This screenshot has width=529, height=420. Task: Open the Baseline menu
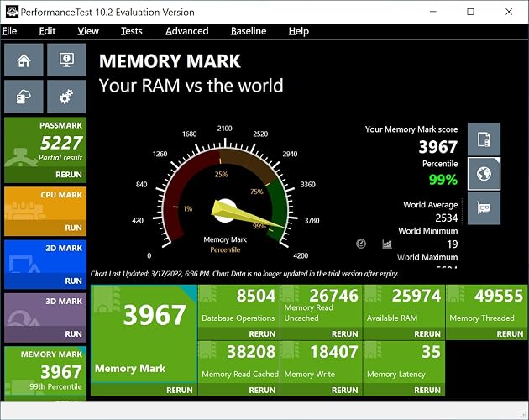coord(249,31)
